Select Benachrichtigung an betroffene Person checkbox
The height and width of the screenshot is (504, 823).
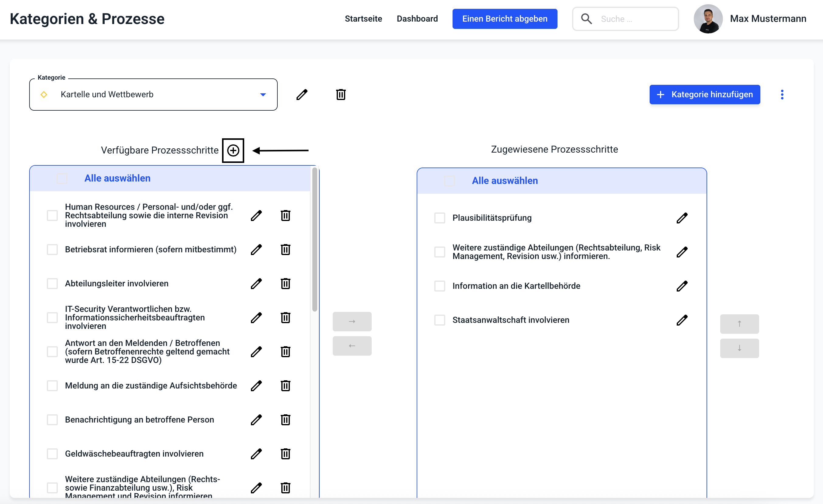pos(52,419)
